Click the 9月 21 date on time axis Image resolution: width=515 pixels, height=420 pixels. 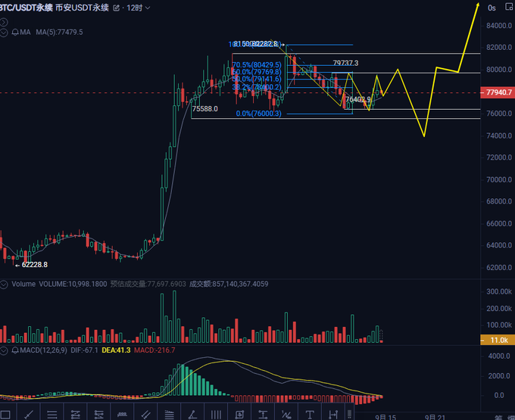[435, 417]
